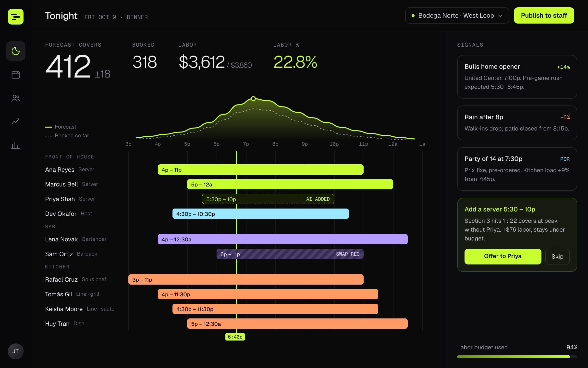Open the Rain after 8p signal card

click(517, 123)
